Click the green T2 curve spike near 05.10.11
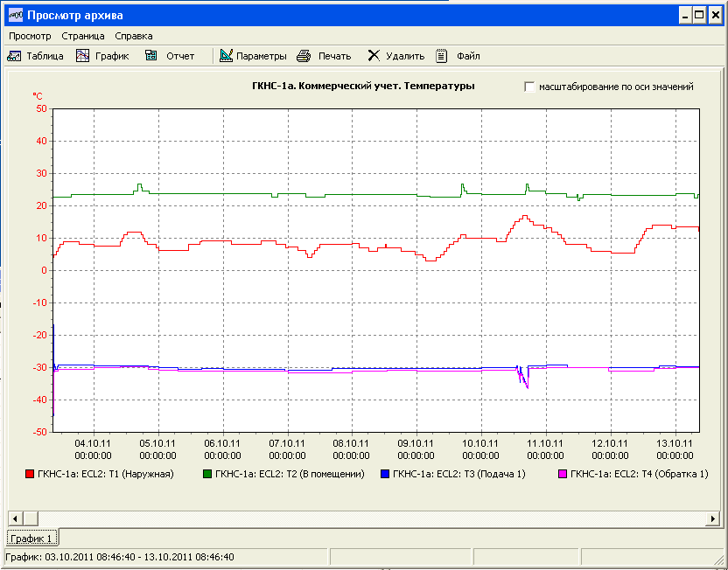This screenshot has width=728, height=570. 140,186
